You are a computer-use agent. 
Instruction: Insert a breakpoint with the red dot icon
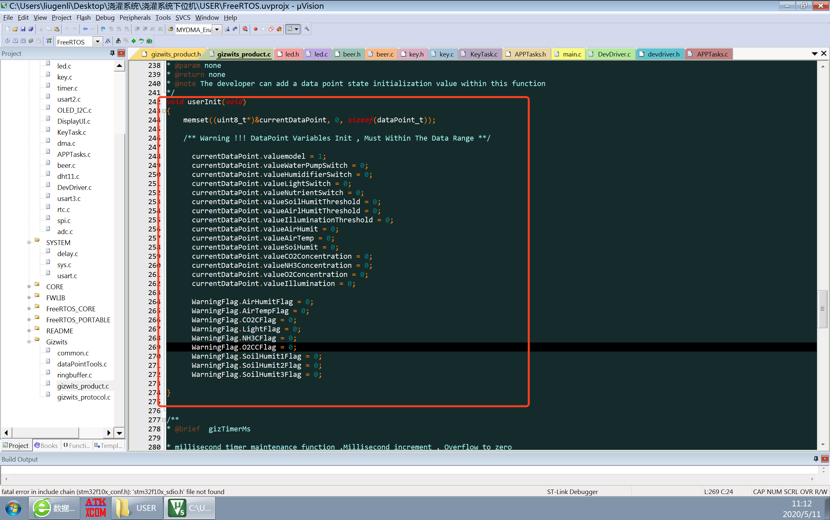(256, 29)
